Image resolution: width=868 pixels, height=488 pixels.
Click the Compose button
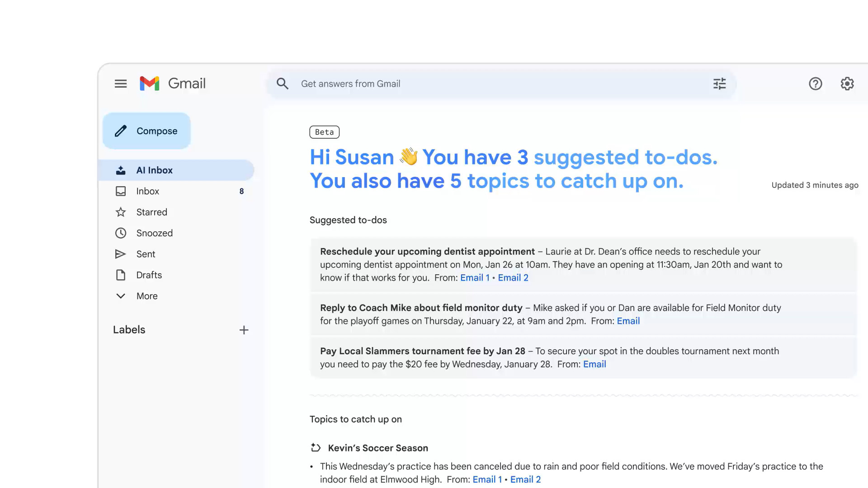[146, 131]
